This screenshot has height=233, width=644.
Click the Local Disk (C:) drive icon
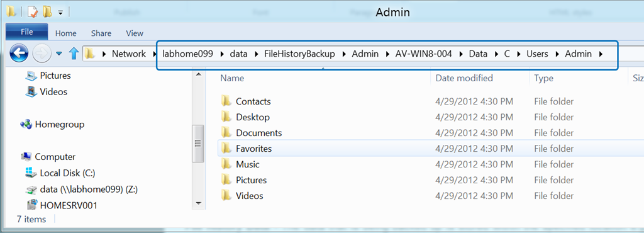click(x=31, y=173)
